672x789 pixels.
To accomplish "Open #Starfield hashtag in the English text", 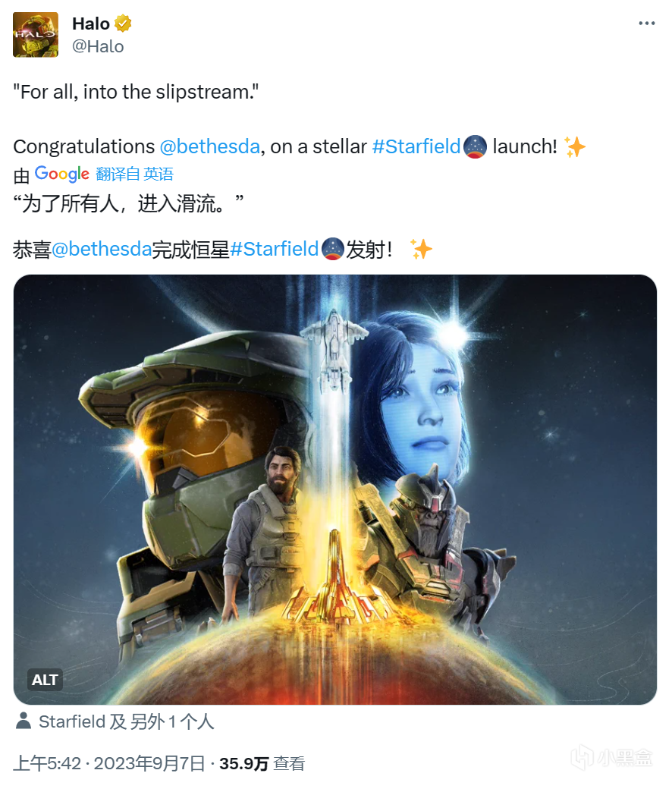I will click(x=416, y=146).
